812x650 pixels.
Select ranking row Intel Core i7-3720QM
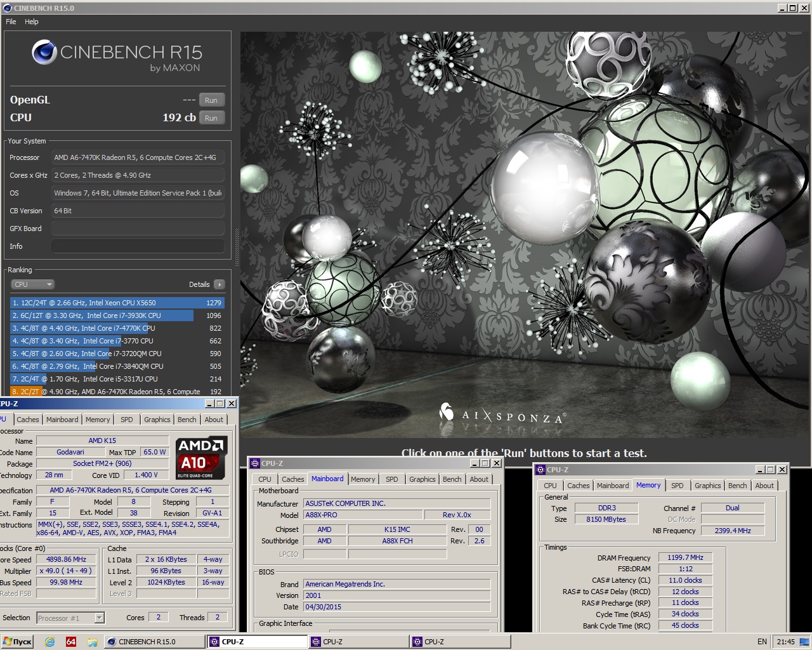coord(117,354)
